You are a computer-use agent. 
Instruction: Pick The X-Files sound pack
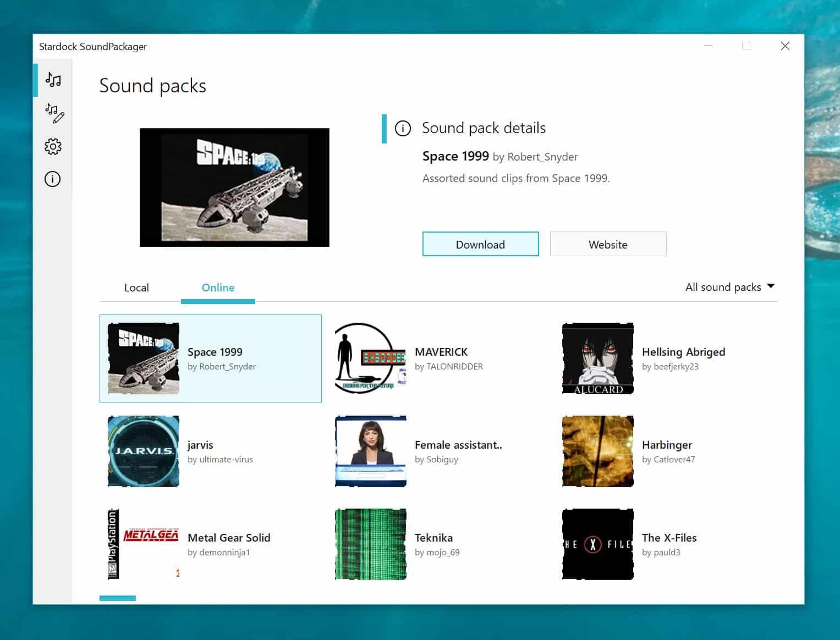coord(669,538)
